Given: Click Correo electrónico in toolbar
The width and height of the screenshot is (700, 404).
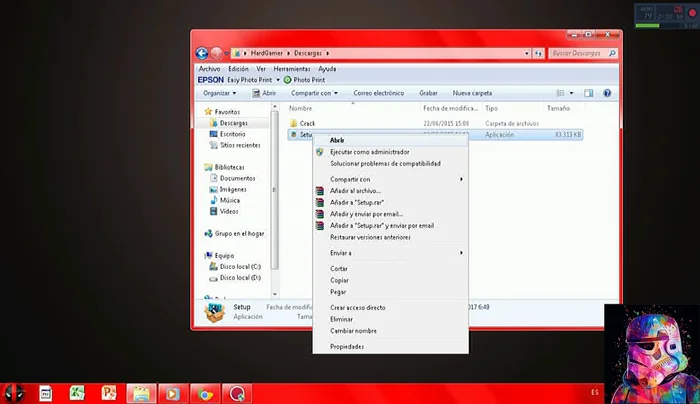Looking at the screenshot, I should click(x=379, y=93).
